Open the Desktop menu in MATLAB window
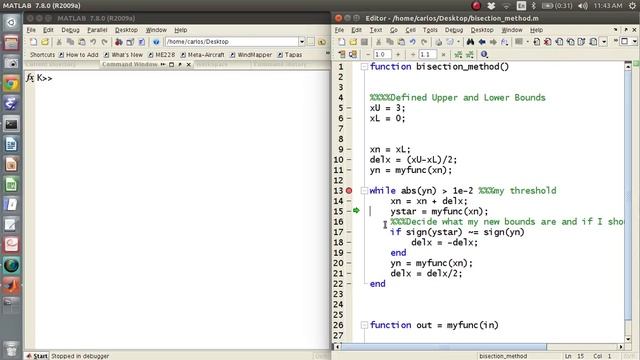The width and height of the screenshot is (640, 360). [x=126, y=30]
